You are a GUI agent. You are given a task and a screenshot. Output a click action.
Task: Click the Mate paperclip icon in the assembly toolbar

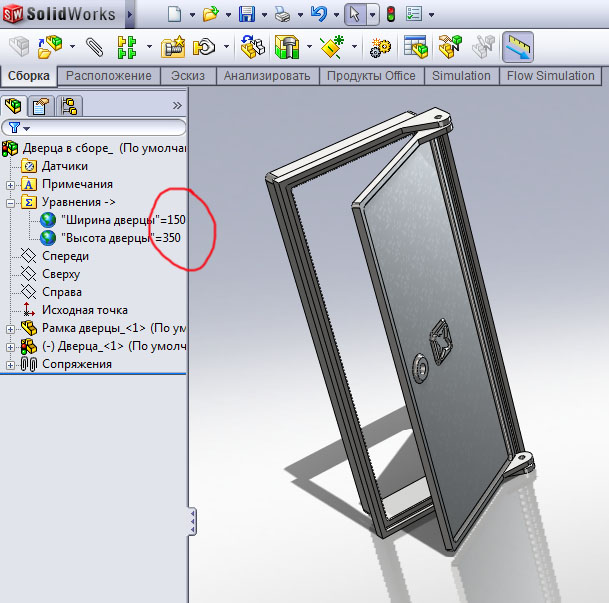click(x=94, y=47)
